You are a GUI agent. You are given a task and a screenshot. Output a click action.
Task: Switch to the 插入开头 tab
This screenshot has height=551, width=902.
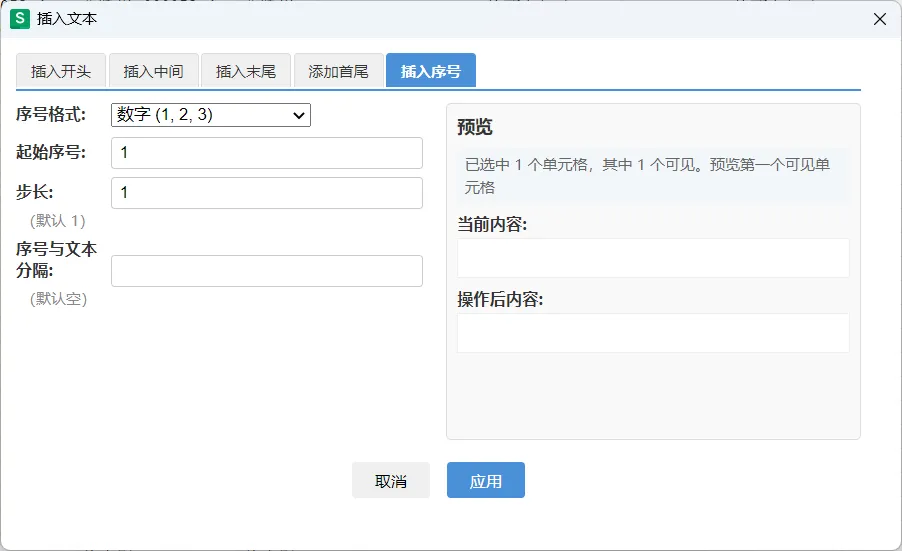[x=60, y=71]
